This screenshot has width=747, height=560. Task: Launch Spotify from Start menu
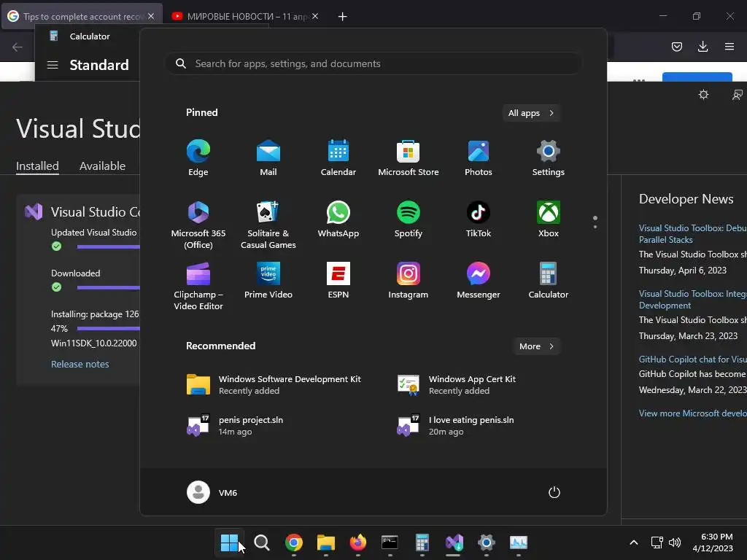coord(409,219)
